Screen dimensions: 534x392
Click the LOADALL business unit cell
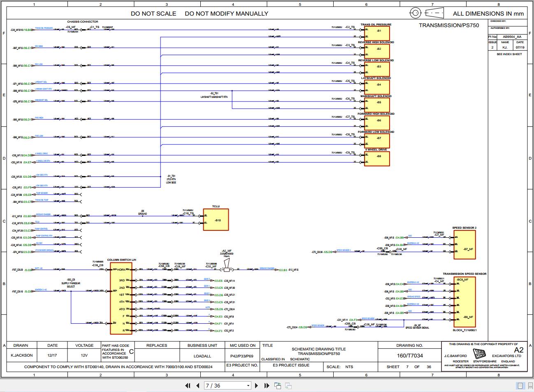coord(202,356)
